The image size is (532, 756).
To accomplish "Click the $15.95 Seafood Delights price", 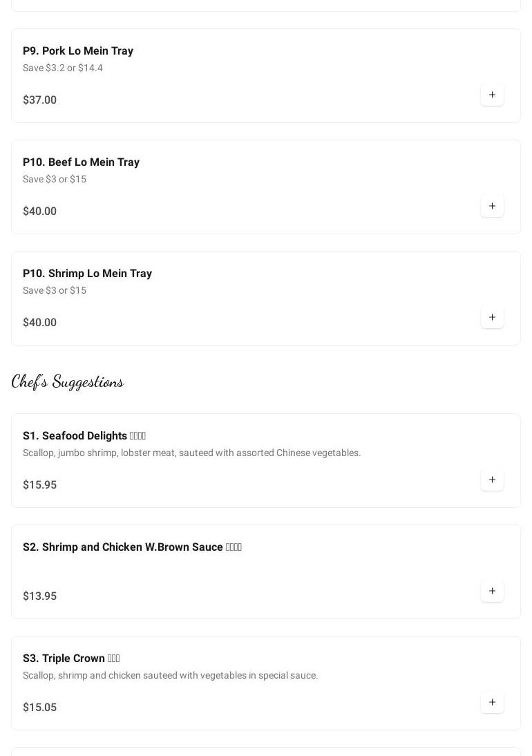I will coord(39,484).
